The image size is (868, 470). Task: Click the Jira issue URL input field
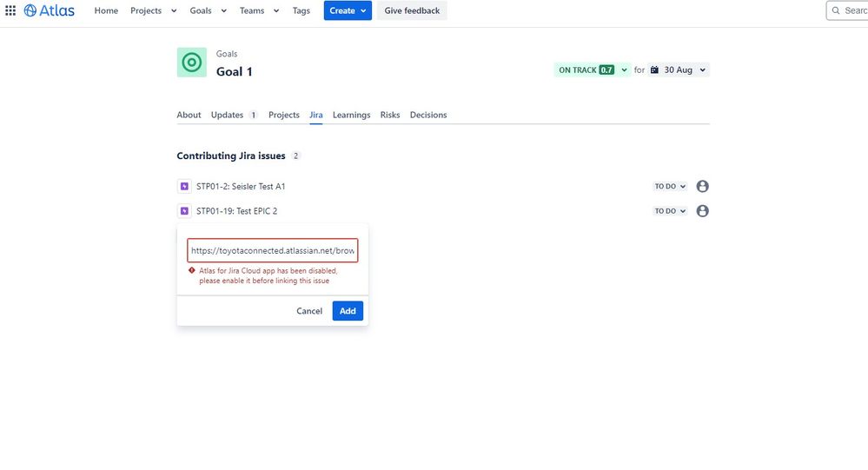click(x=272, y=250)
